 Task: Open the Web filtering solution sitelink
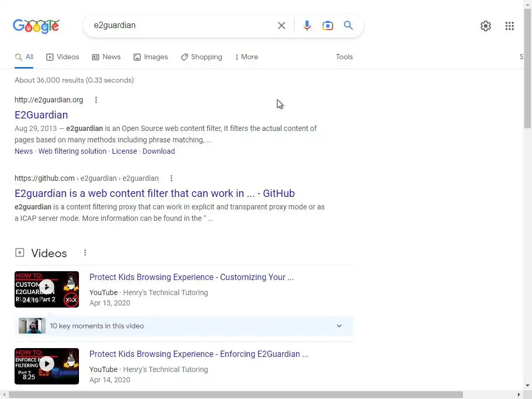[72, 151]
